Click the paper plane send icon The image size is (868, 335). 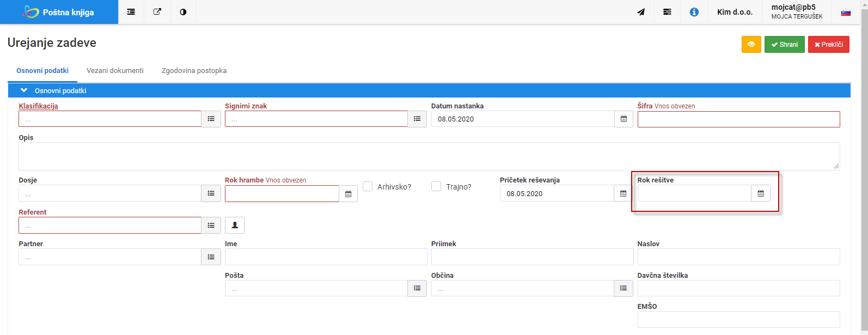641,12
